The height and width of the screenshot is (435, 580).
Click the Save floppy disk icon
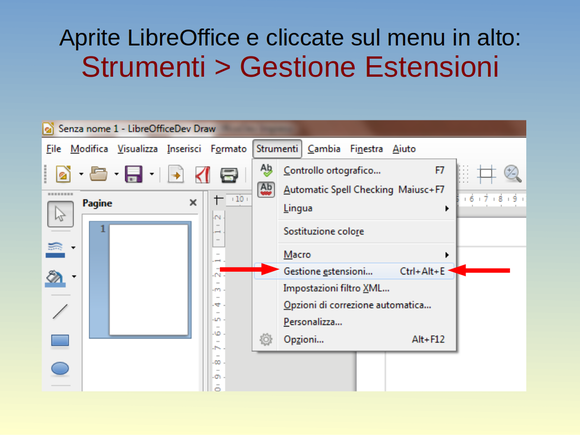click(134, 174)
